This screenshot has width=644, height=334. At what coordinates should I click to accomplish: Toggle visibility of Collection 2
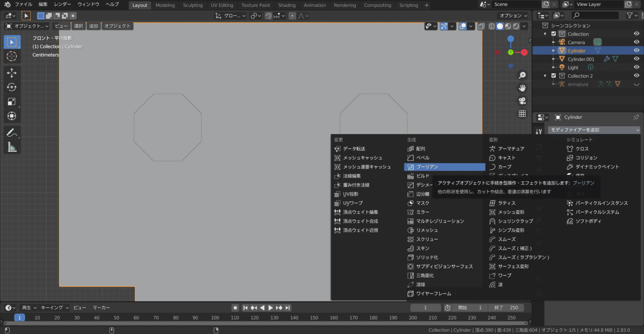pyautogui.click(x=636, y=76)
